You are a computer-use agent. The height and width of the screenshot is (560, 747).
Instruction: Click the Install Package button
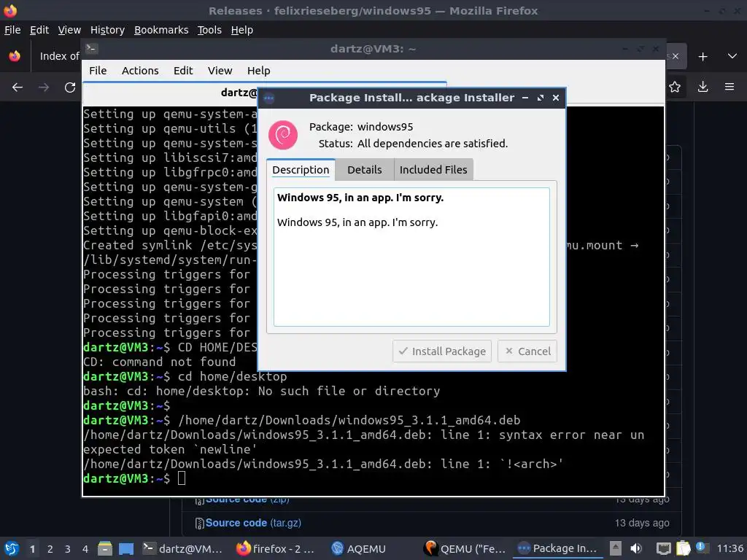tap(441, 351)
